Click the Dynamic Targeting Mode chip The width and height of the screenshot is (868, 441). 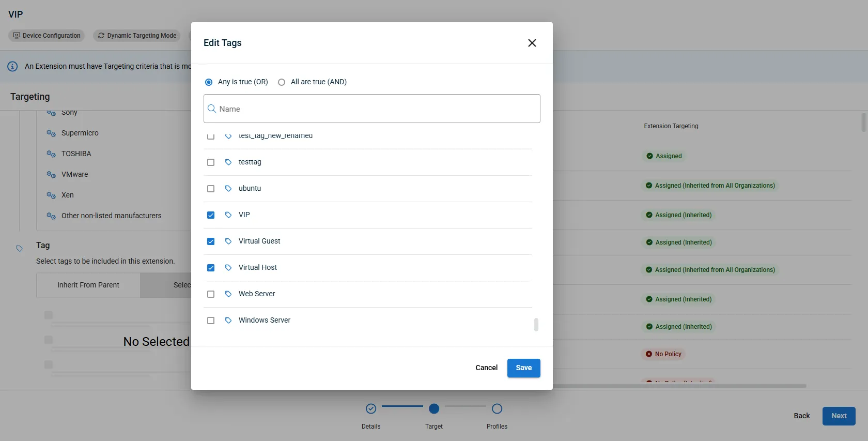point(137,36)
